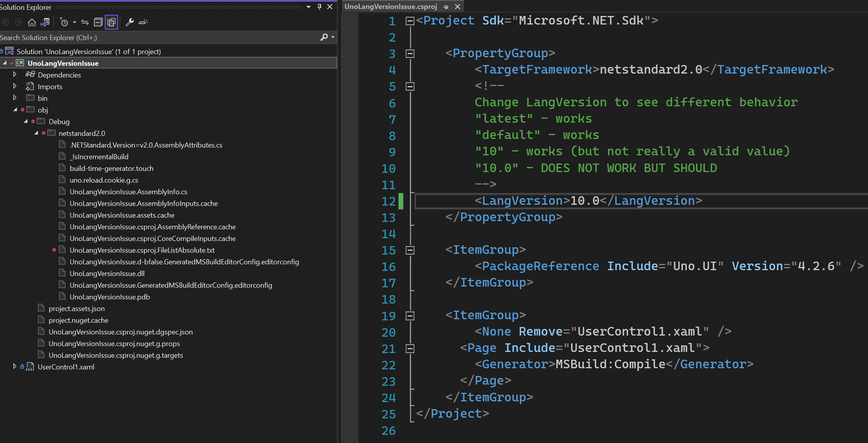
Task: Collapse the PropertyGroup region on line 3
Action: 409,53
